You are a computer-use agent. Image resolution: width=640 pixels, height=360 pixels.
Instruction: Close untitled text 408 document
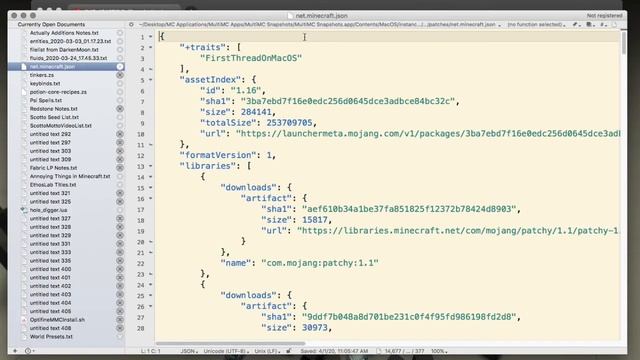coord(120,328)
